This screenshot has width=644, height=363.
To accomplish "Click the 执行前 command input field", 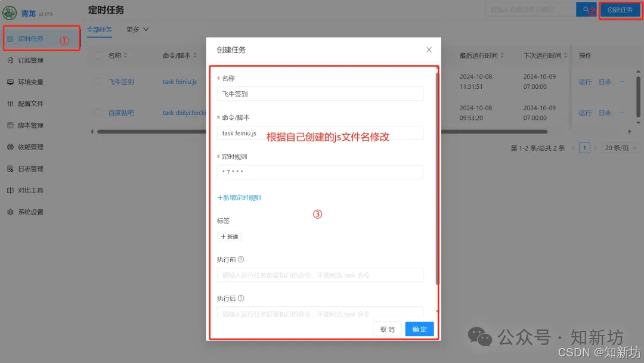I will tap(320, 275).
